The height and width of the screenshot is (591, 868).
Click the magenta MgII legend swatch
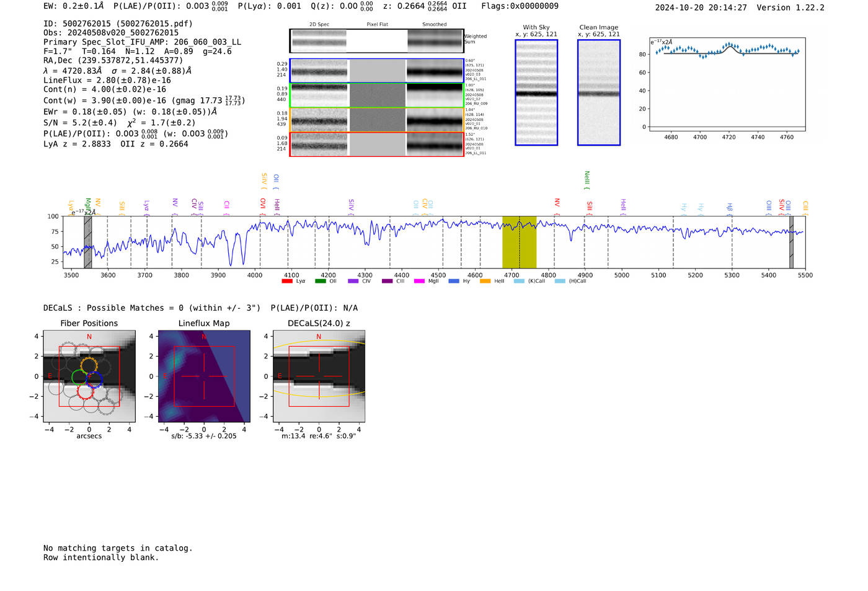419,281
